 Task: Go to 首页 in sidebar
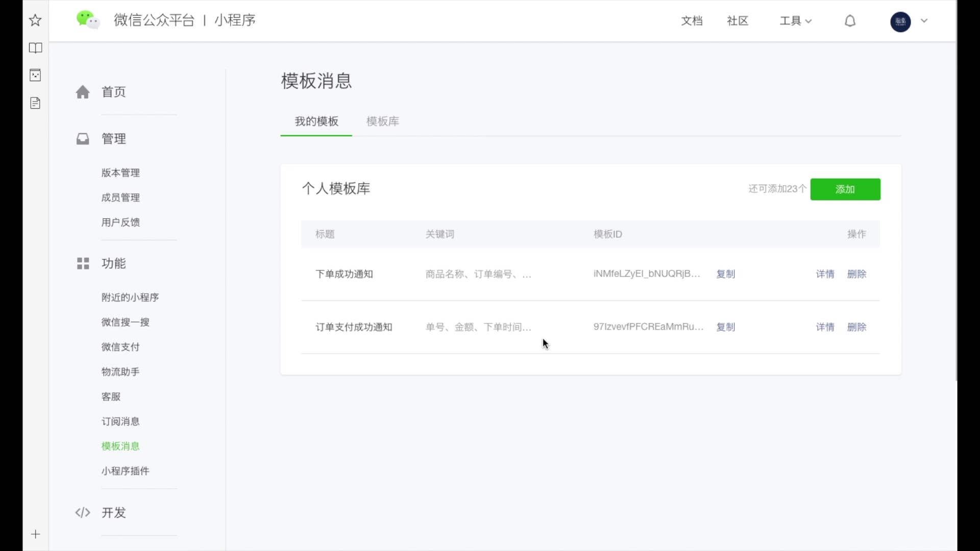click(113, 92)
